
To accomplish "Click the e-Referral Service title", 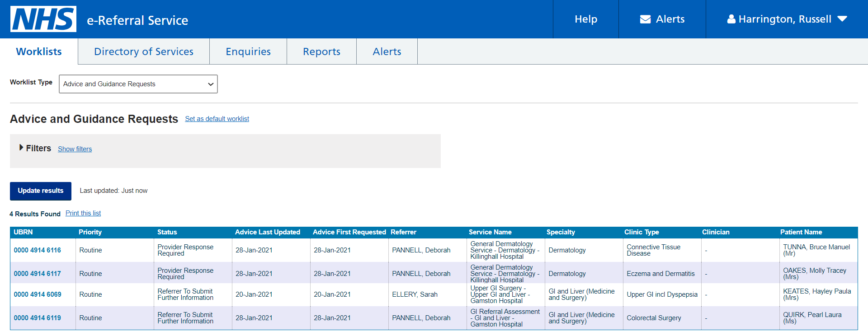I will click(137, 20).
